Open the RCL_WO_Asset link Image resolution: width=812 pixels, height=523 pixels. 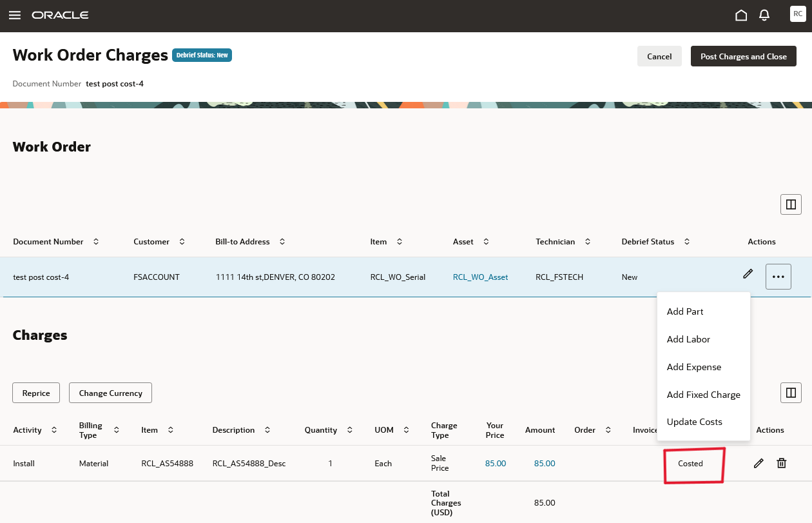pos(480,277)
